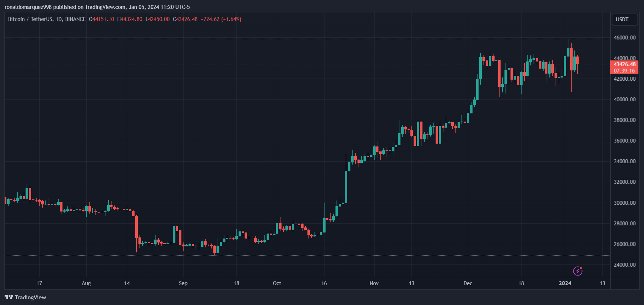Click the "40000.00" price axis label
The width and height of the screenshot is (644, 305).
(624, 100)
